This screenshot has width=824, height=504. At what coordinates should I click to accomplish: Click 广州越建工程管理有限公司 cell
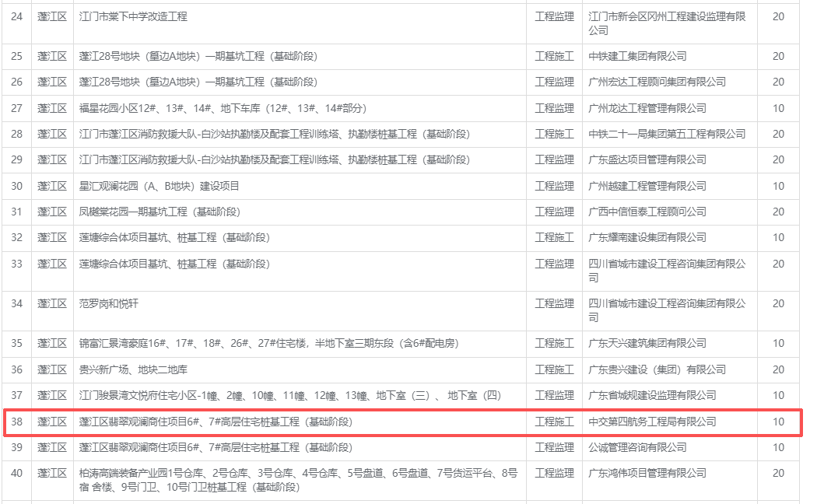647,186
